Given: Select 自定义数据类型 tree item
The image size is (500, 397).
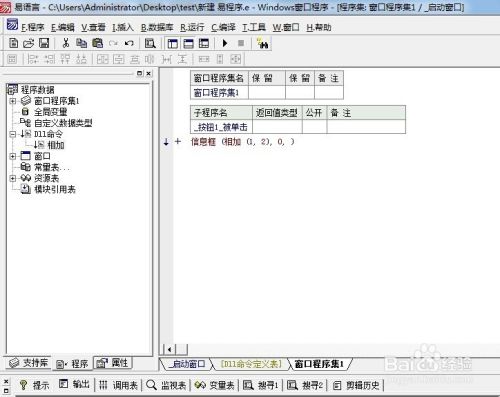Looking at the screenshot, I should 63,123.
